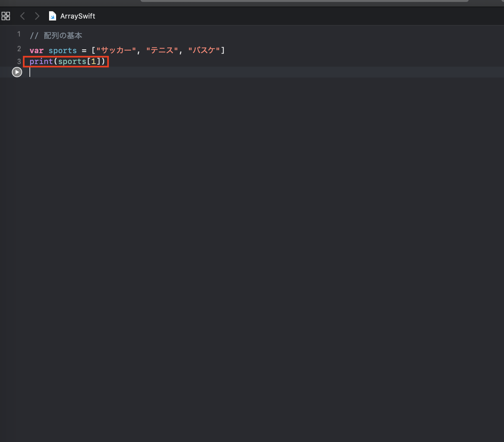The width and height of the screenshot is (504, 442).
Task: Go forward with the right chevron
Action: (37, 16)
